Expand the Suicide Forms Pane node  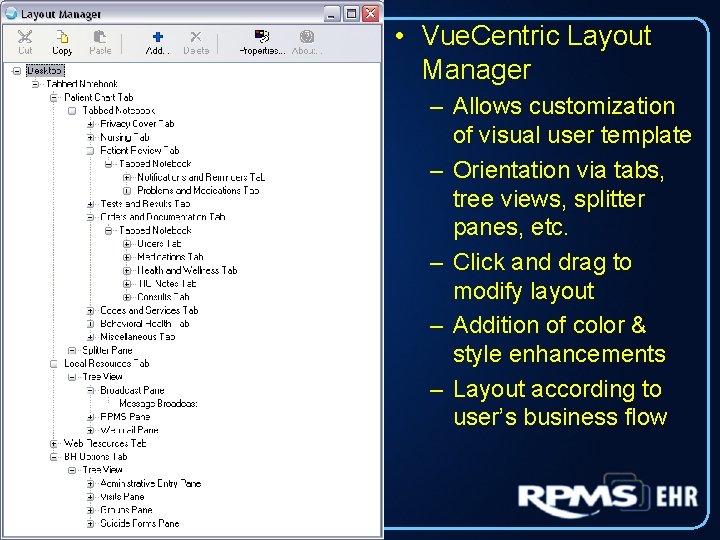[x=90, y=523]
